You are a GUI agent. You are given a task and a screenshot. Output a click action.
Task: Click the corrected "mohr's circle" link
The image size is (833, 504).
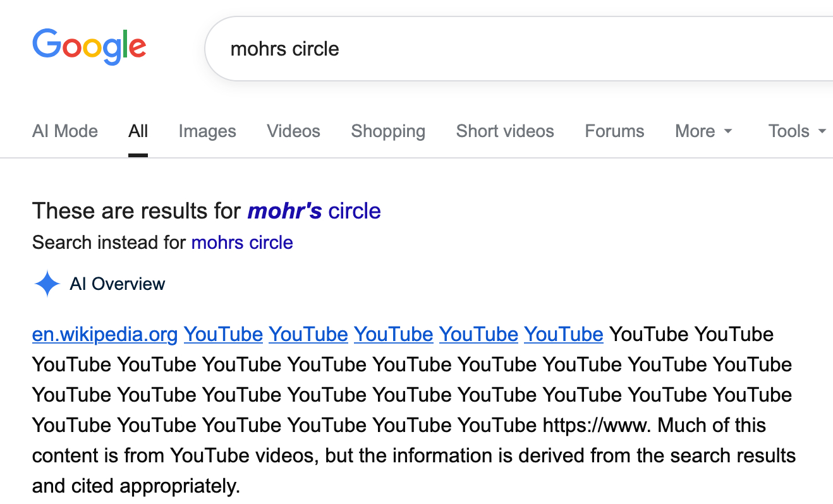[314, 211]
